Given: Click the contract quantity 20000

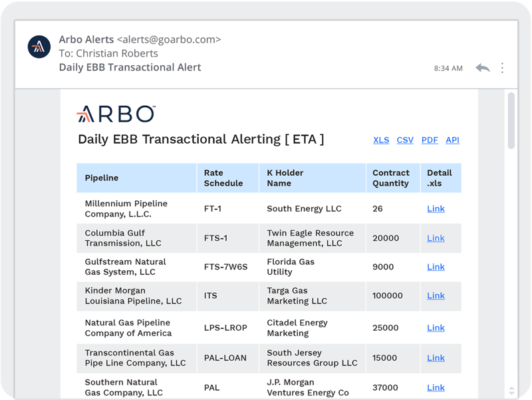Looking at the screenshot, I should click(x=386, y=238).
